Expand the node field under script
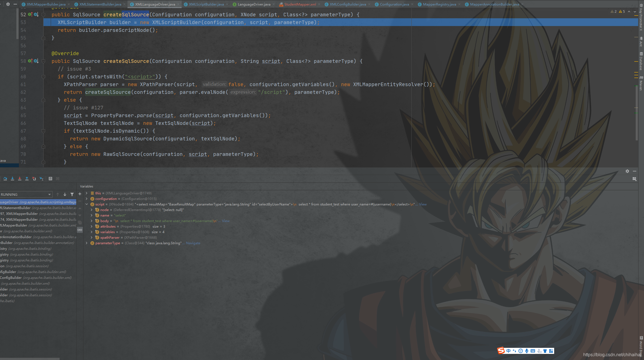This screenshot has height=360, width=644. pyautogui.click(x=91, y=210)
